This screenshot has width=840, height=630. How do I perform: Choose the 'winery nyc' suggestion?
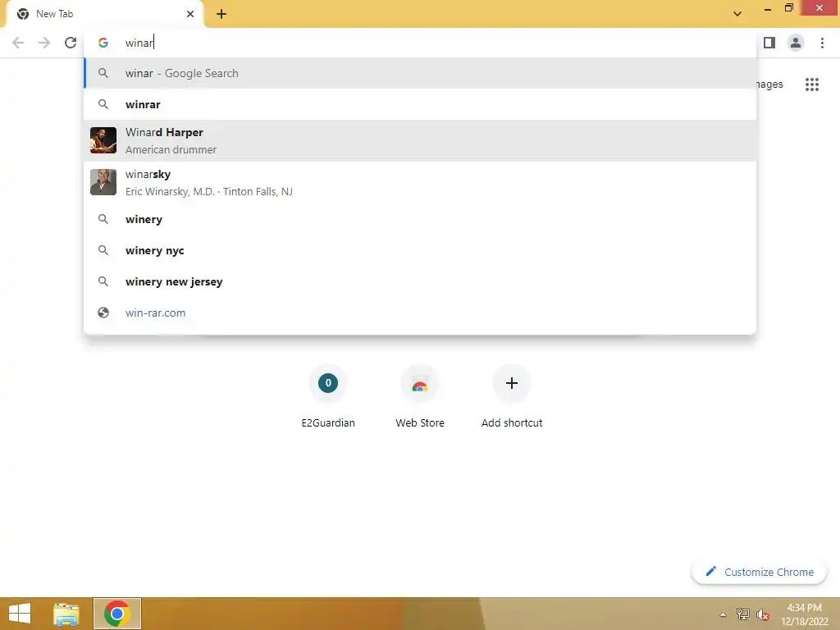pos(420,251)
